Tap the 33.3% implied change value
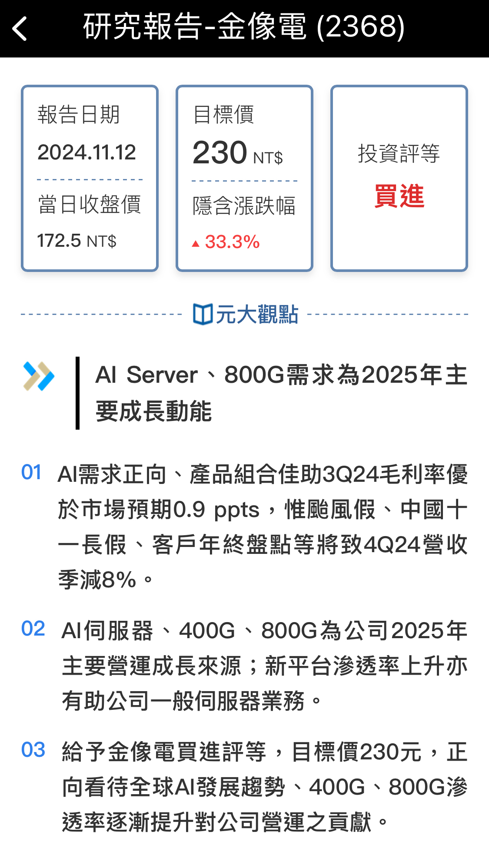Viewport: 489px width, 868px height. 232,242
